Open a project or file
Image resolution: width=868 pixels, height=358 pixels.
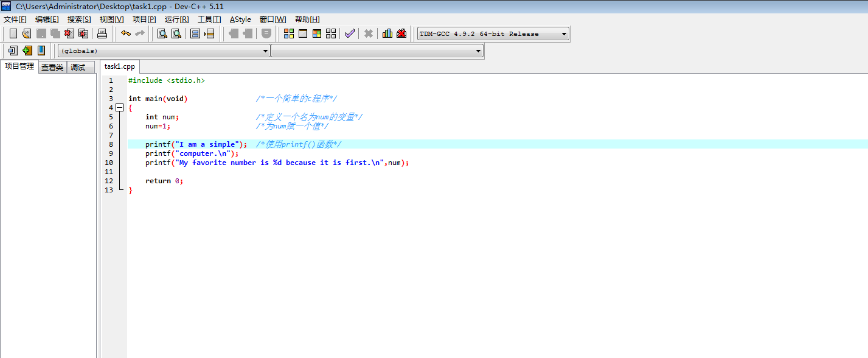(27, 33)
